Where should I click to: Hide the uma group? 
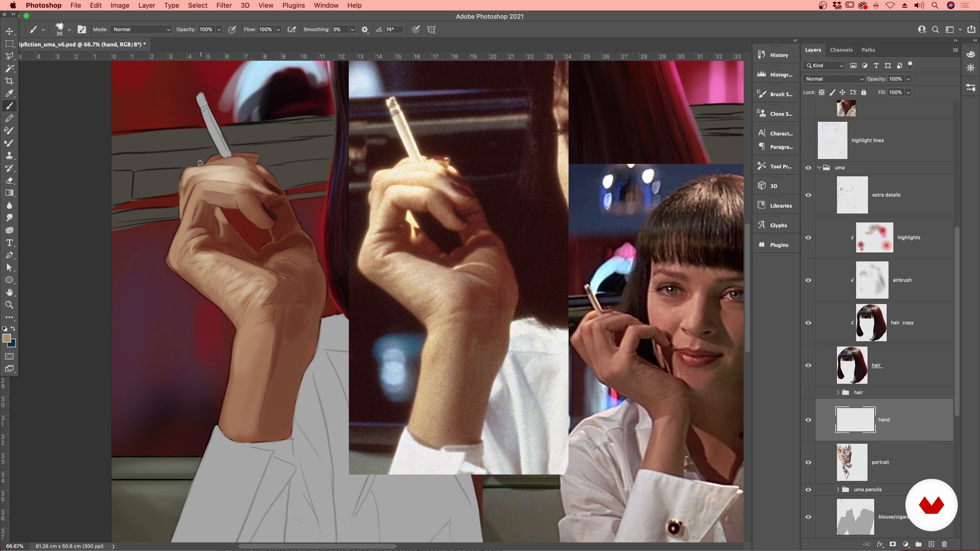pyautogui.click(x=808, y=168)
